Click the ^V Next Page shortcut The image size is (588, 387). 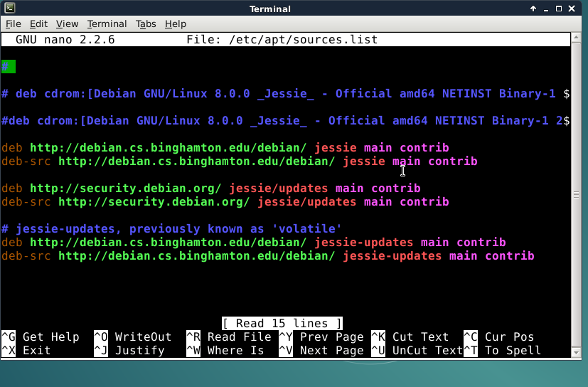click(x=321, y=351)
